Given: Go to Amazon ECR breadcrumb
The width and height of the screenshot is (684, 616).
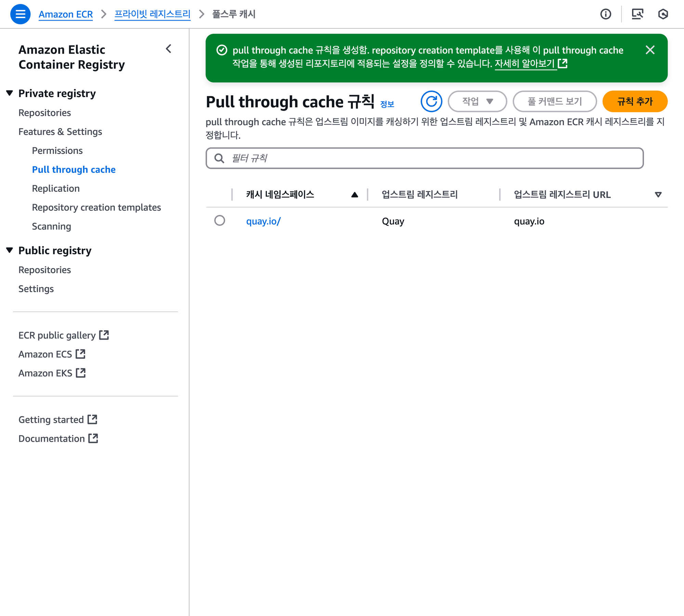Looking at the screenshot, I should tap(66, 14).
